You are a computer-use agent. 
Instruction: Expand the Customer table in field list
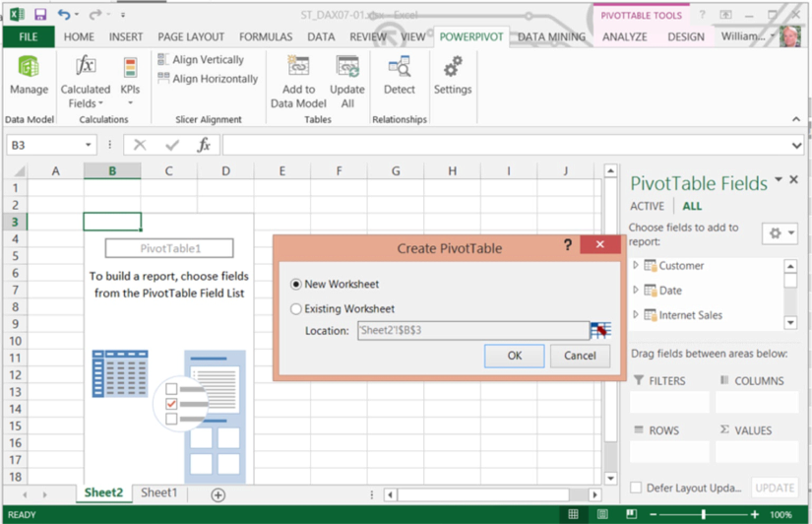[636, 266]
